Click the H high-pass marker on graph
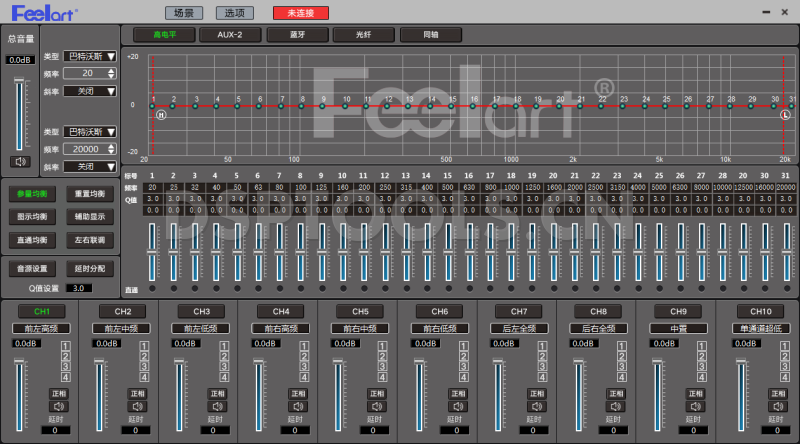The height and width of the screenshot is (444, 800). pos(160,115)
